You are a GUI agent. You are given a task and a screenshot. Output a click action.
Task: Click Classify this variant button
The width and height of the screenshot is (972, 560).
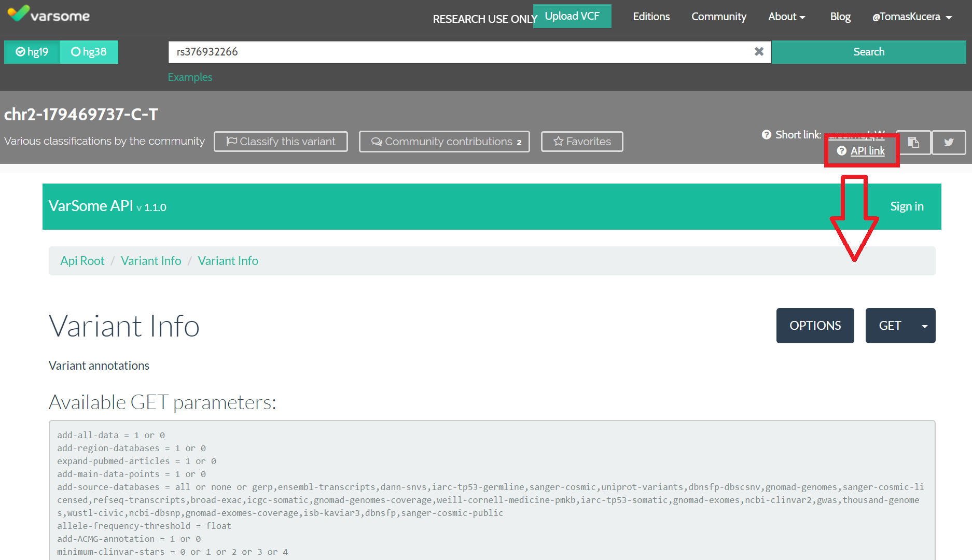tap(281, 142)
